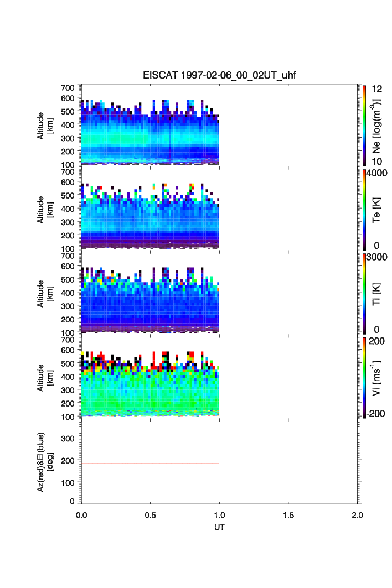Select the Te [K] color bar label
The image size is (392, 588).
click(376, 210)
